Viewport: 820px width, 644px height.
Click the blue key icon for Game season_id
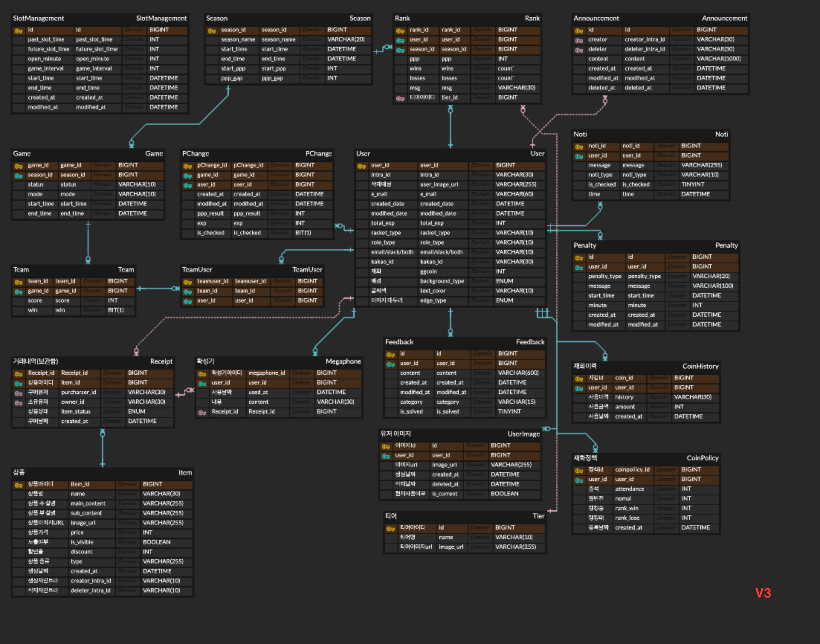tap(18, 176)
